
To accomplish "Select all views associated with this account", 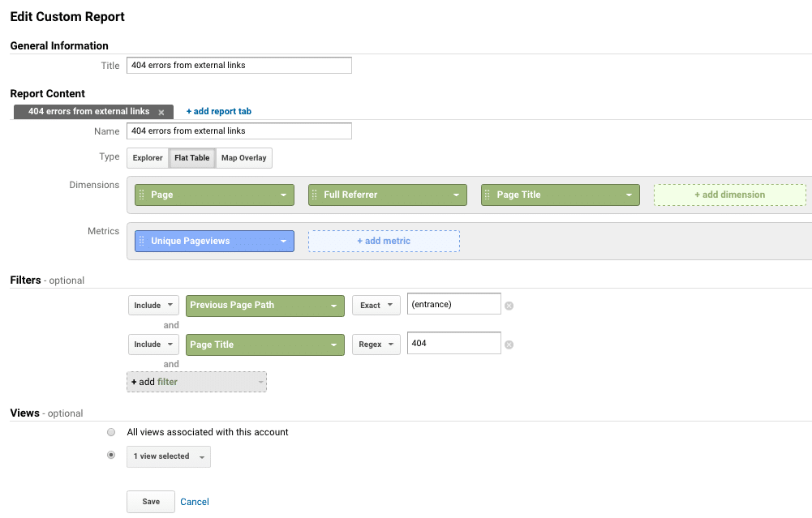I will (111, 432).
